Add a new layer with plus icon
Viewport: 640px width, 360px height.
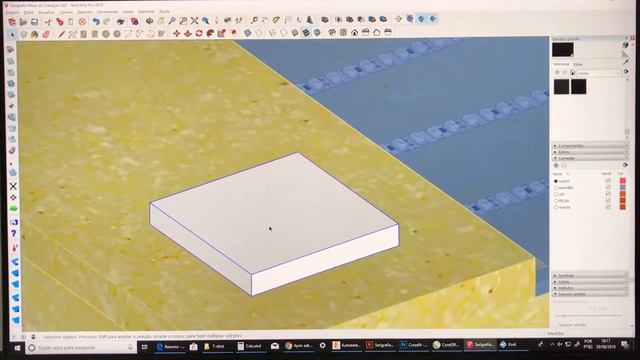click(556, 165)
